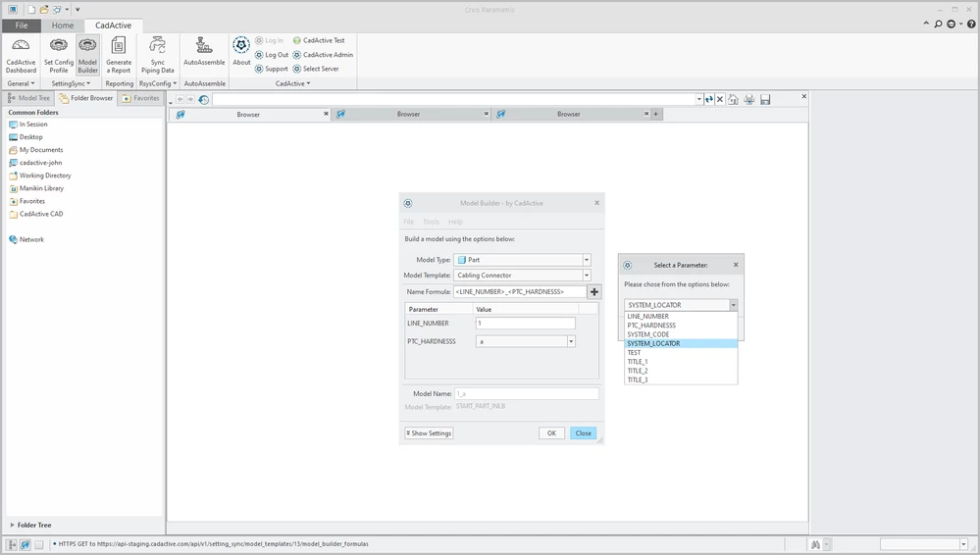Expand the General ribbon group dropdown
980x555 pixels.
(21, 83)
